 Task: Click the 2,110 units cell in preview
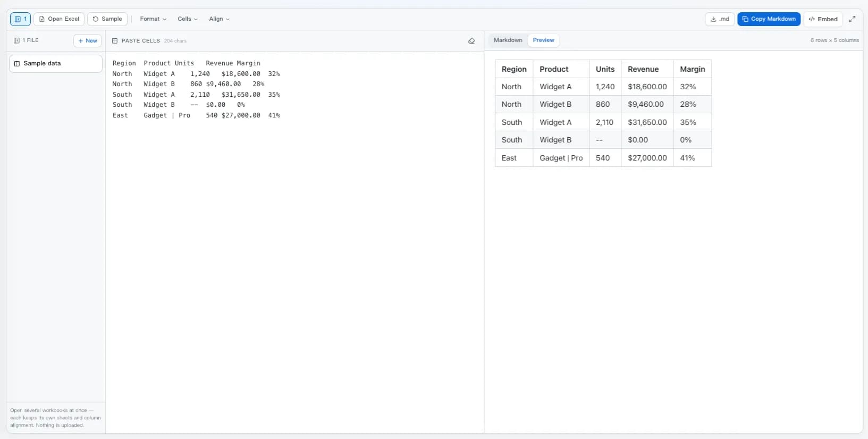point(605,122)
